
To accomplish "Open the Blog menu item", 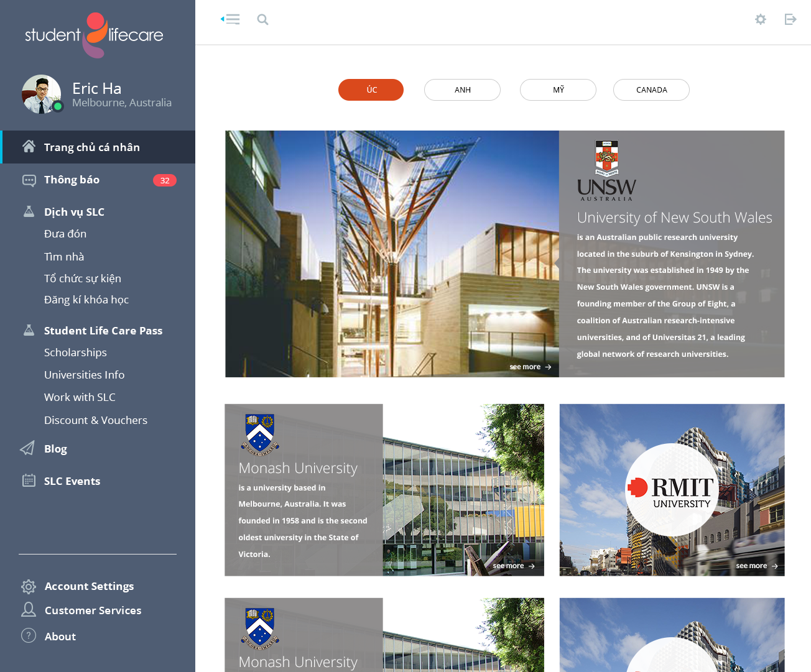I will point(55,449).
